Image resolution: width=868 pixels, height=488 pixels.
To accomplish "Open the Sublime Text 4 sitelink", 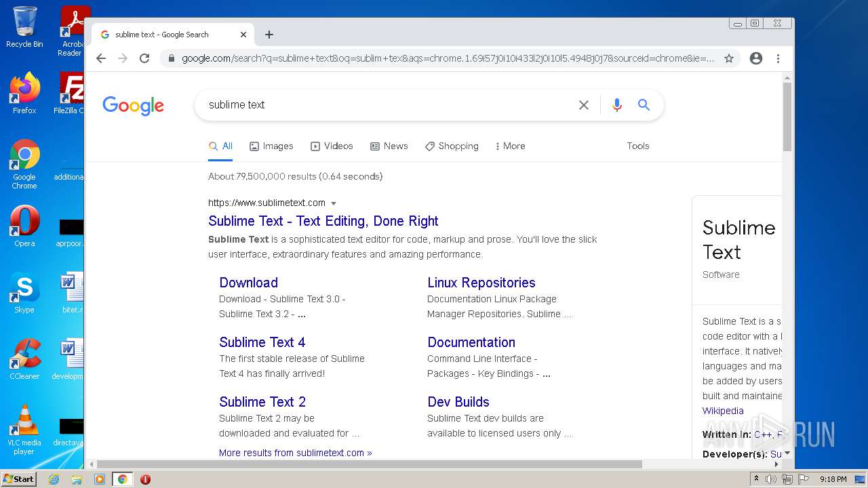I will [x=262, y=342].
